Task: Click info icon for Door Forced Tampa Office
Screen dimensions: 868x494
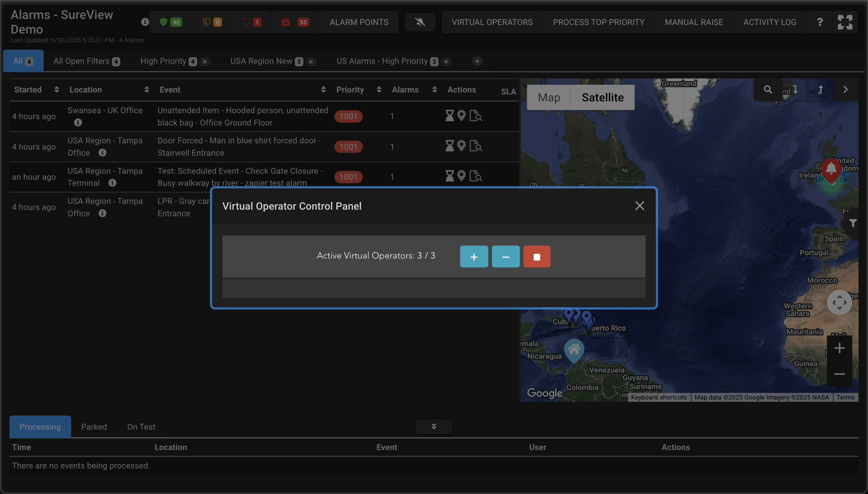Action: (102, 153)
